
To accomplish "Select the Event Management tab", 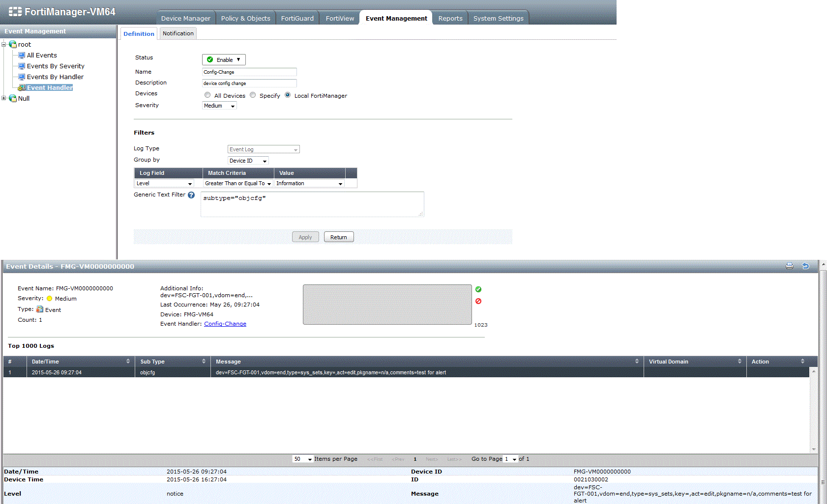I will tap(396, 18).
